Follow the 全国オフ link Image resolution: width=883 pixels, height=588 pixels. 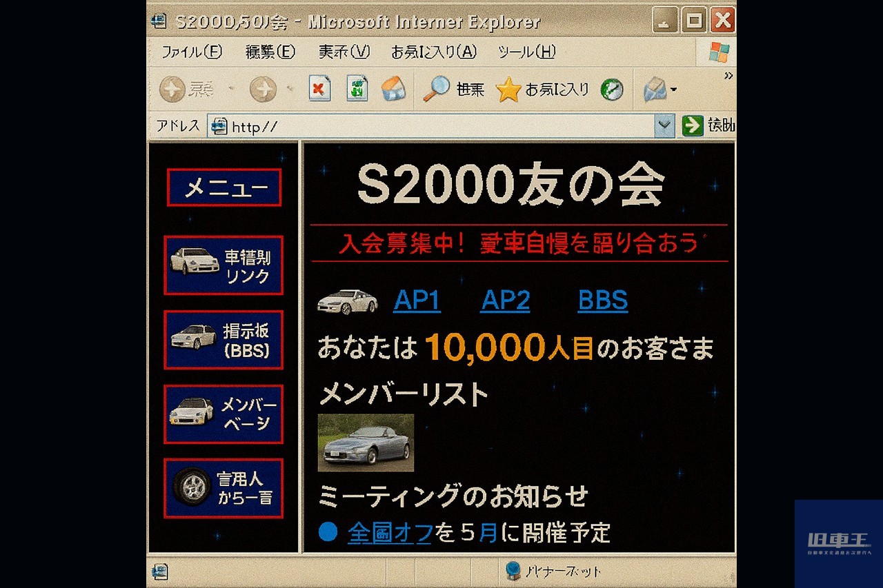point(390,533)
